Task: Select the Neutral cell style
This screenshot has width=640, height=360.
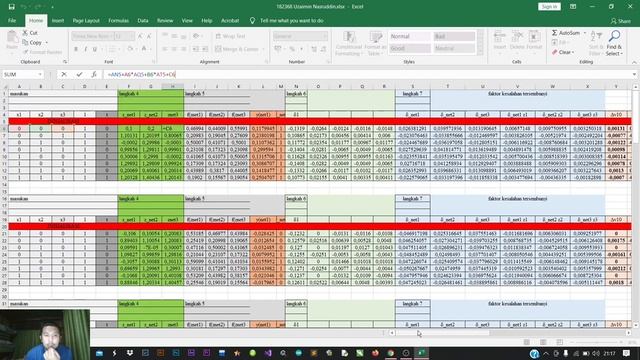Action: pyautogui.click(x=454, y=48)
